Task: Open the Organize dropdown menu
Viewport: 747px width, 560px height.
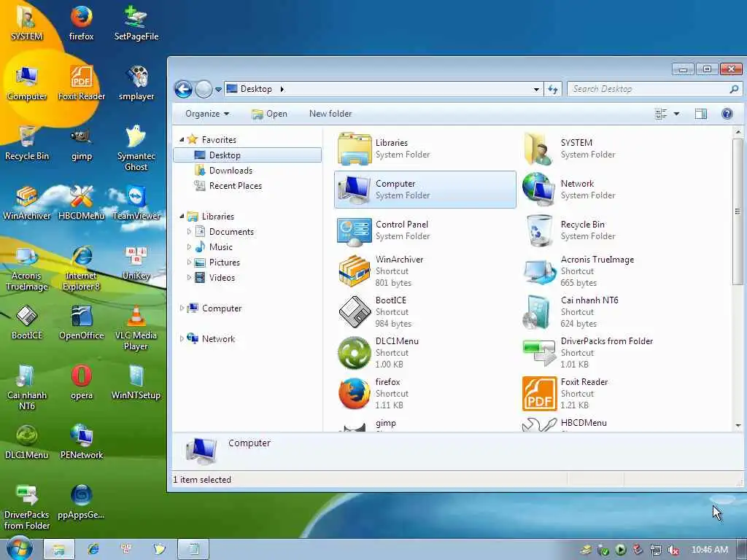Action: click(x=207, y=114)
